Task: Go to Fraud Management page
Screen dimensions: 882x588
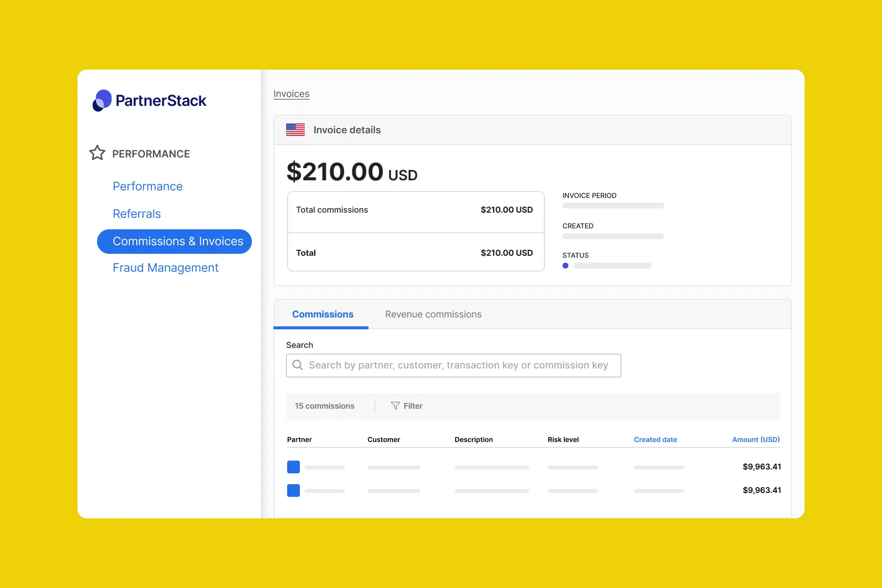Action: [166, 268]
